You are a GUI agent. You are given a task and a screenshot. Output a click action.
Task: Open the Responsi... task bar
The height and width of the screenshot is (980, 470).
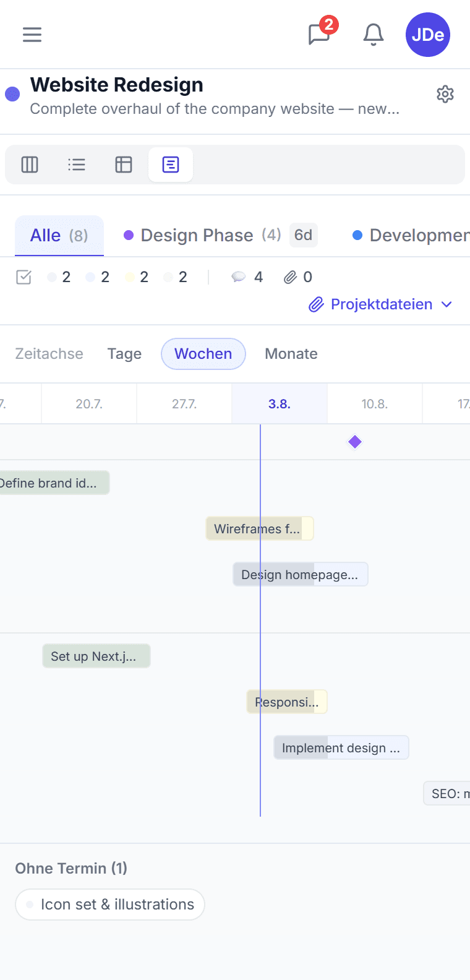(x=287, y=702)
